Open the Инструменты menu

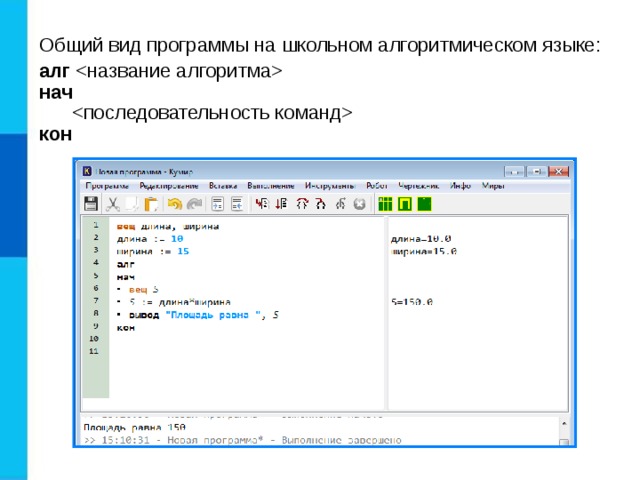click(330, 186)
